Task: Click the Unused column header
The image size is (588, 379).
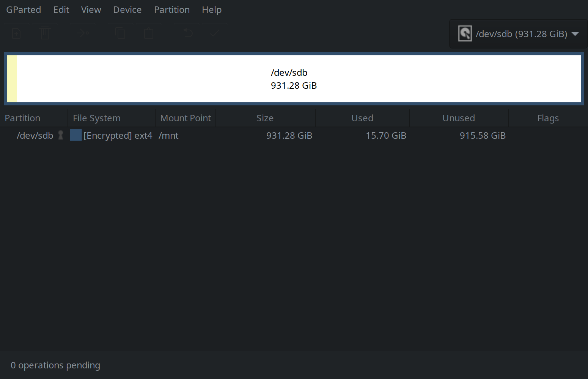Action: pos(459,118)
